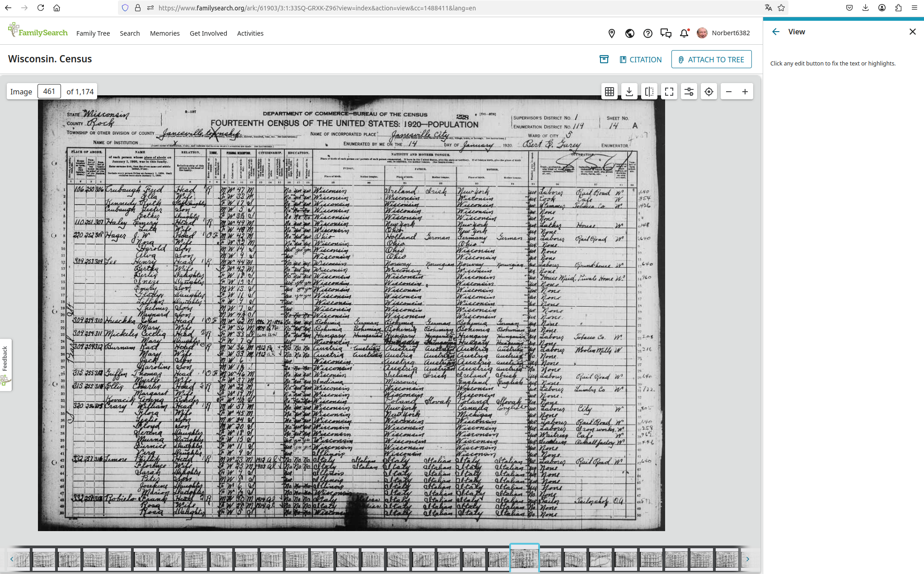Click the CITATION button

pos(640,60)
